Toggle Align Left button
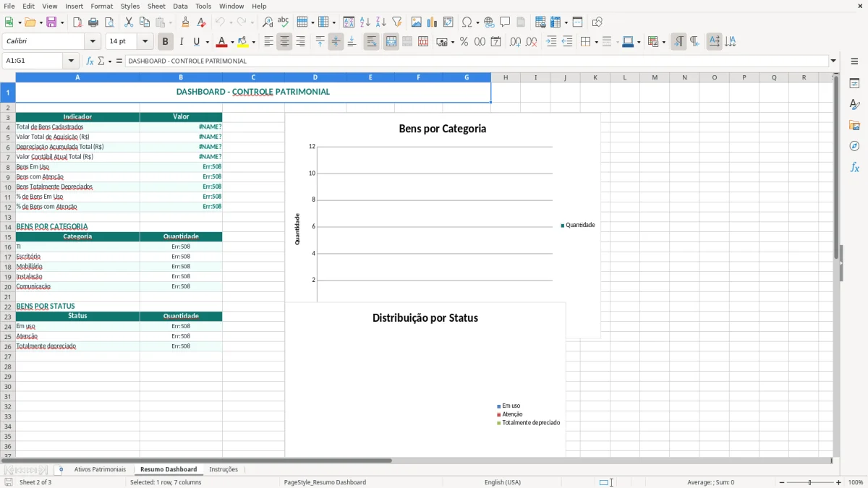The image size is (868, 488). click(268, 42)
